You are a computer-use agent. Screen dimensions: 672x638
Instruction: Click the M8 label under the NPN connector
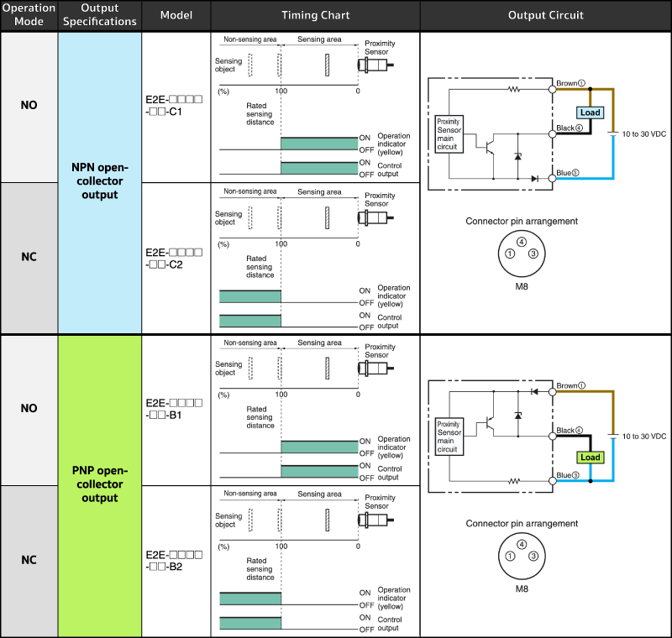click(x=522, y=286)
